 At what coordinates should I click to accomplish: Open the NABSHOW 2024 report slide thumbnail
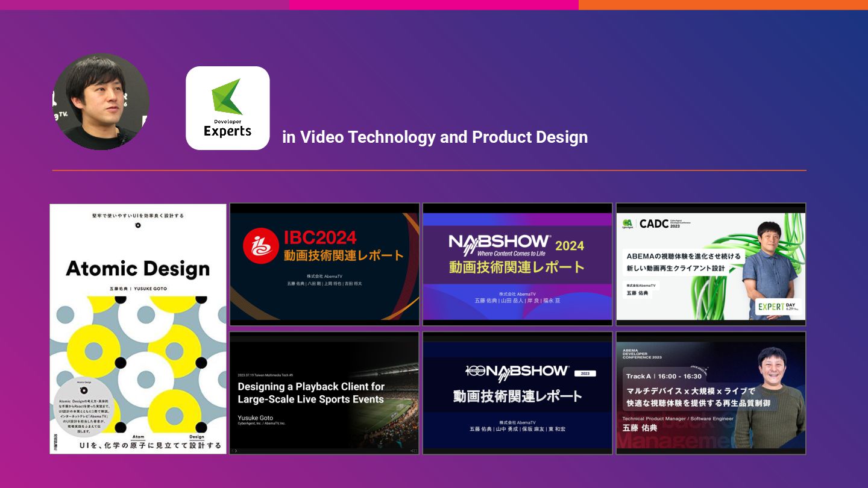(x=518, y=264)
